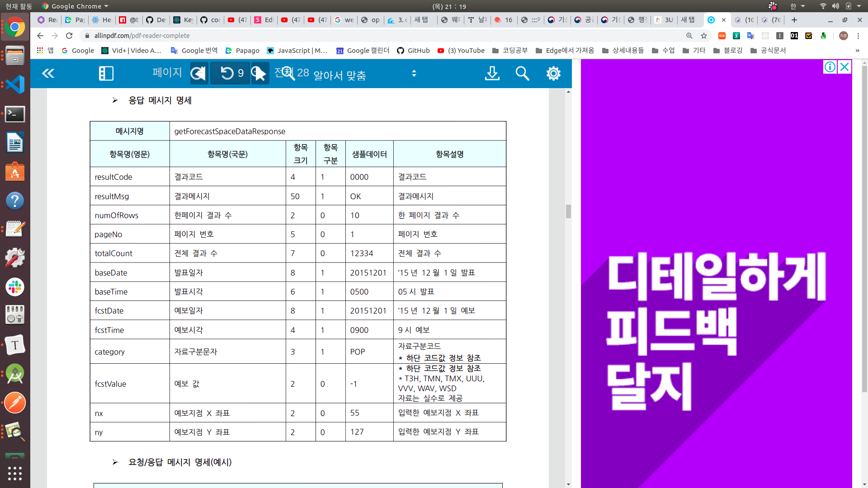The width and height of the screenshot is (868, 488).
Task: Open PDF viewer settings gear
Action: pyautogui.click(x=553, y=73)
